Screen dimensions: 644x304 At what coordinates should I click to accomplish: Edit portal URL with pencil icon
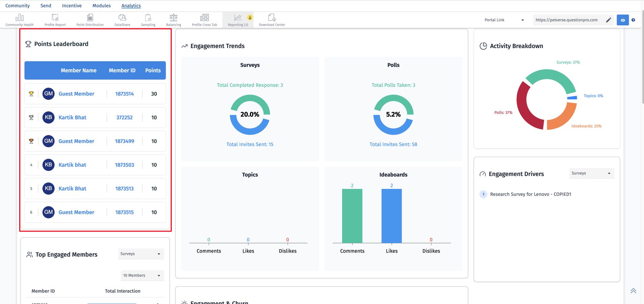[x=609, y=20]
